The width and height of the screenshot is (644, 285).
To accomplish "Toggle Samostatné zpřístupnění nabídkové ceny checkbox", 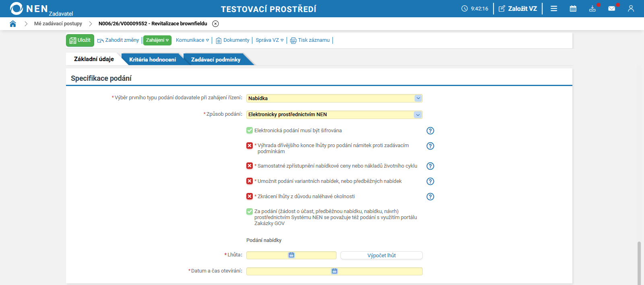I will (250, 166).
